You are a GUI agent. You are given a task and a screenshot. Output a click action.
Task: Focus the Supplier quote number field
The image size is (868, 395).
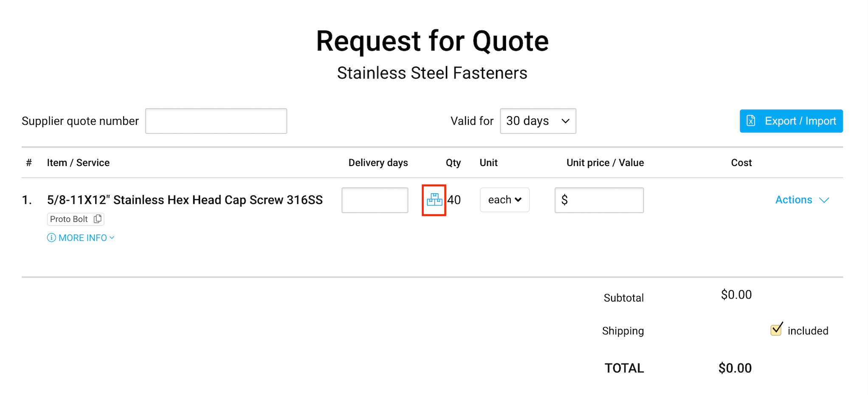coord(216,121)
